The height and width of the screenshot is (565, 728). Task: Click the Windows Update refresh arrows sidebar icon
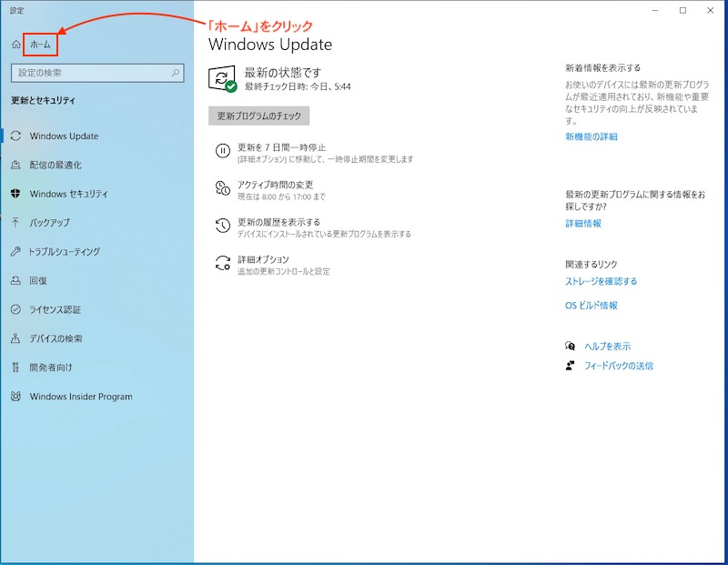[15, 136]
